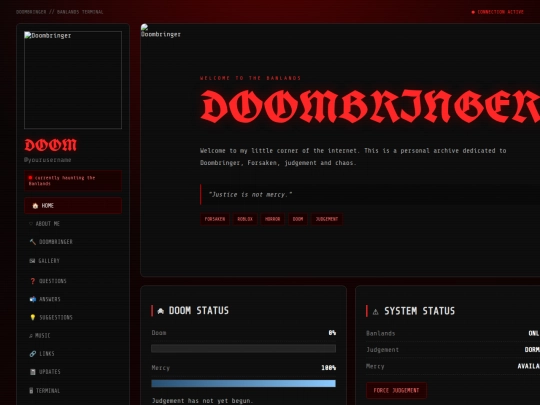Click the sidebar Doombringer avatar image
The width and height of the screenshot is (540, 405).
[x=73, y=80]
